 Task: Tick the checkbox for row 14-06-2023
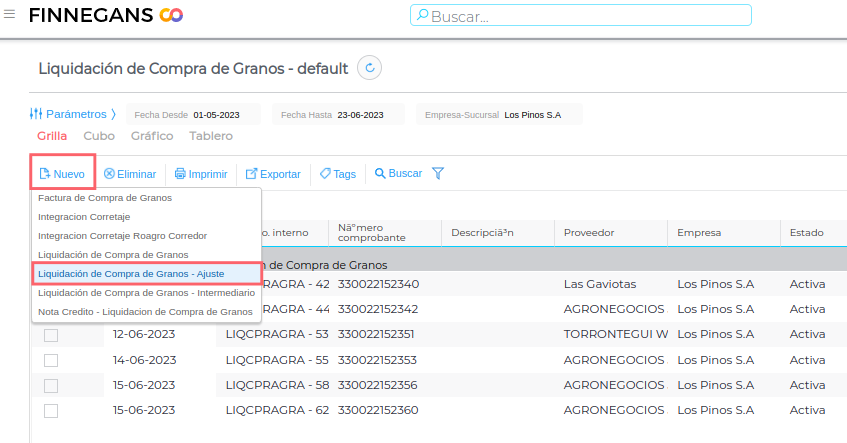pos(51,360)
